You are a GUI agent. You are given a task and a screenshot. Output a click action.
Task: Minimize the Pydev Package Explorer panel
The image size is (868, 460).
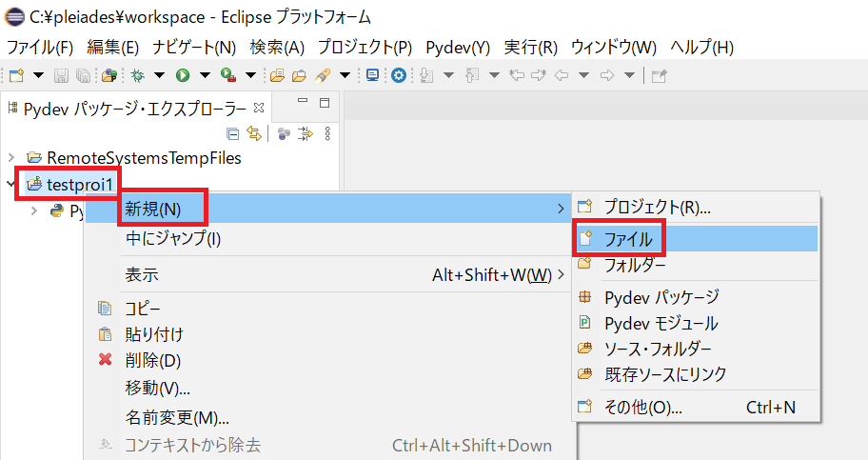pyautogui.click(x=303, y=102)
